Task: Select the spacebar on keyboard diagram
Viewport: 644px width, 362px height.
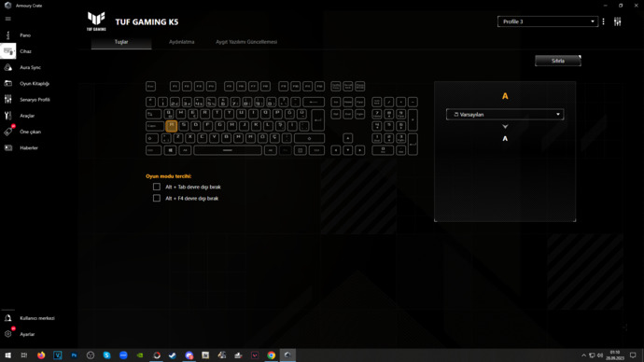Action: tap(228, 150)
